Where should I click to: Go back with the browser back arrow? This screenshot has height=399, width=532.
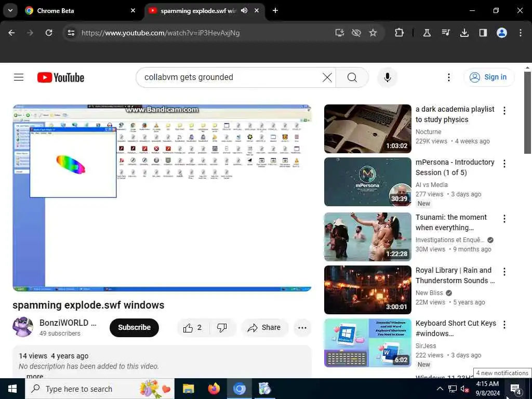pyautogui.click(x=11, y=33)
